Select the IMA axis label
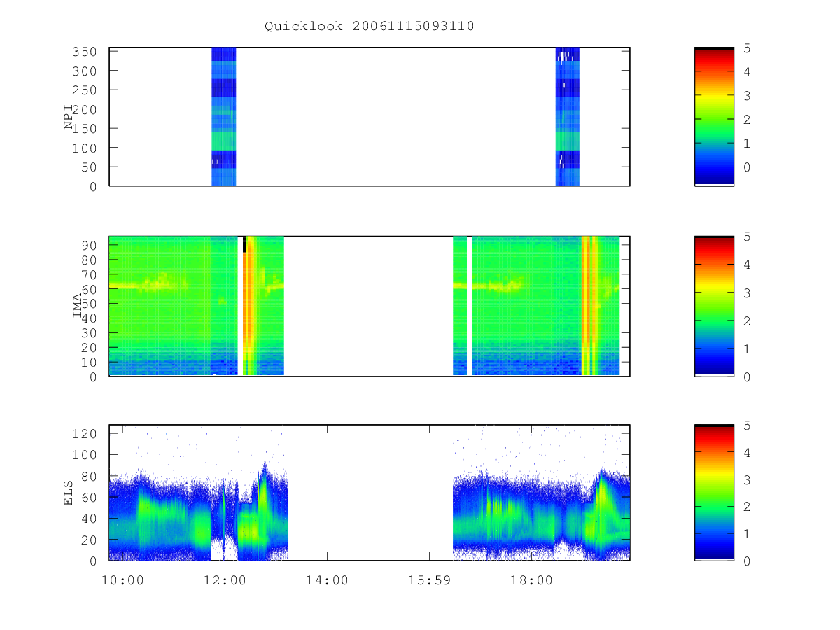Viewport: 840px width, 630px height. pyautogui.click(x=78, y=306)
